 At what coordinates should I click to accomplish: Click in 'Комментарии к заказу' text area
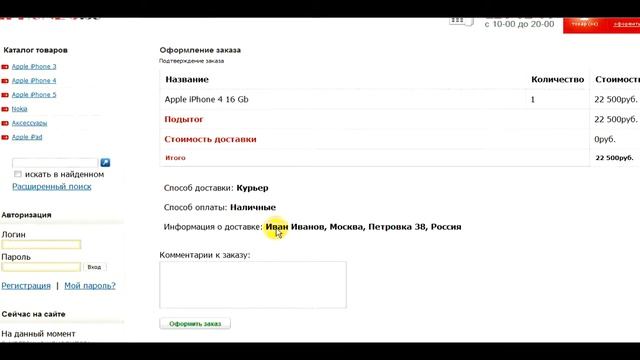coord(253,285)
